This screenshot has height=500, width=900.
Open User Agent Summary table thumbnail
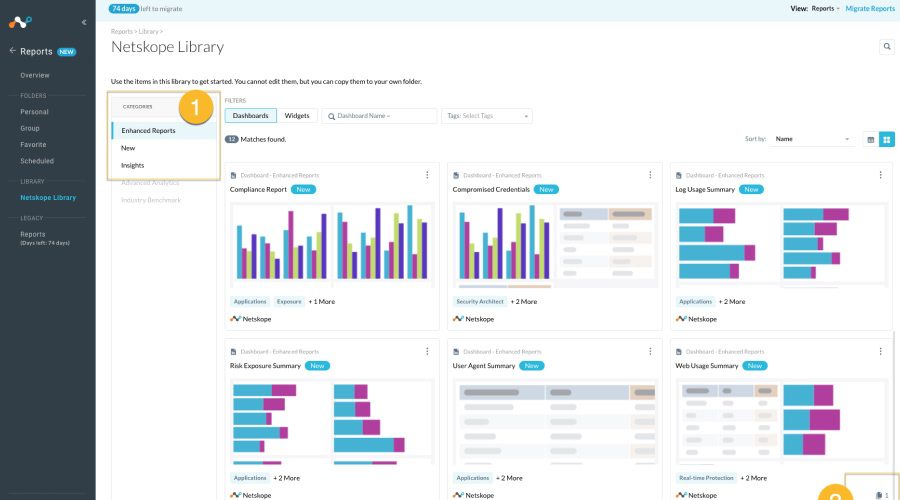click(555, 421)
